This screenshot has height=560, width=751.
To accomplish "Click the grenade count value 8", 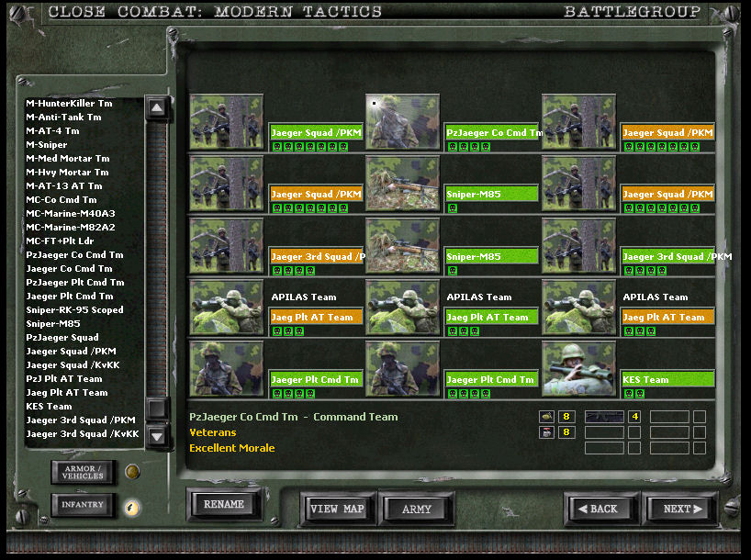I will [x=566, y=417].
